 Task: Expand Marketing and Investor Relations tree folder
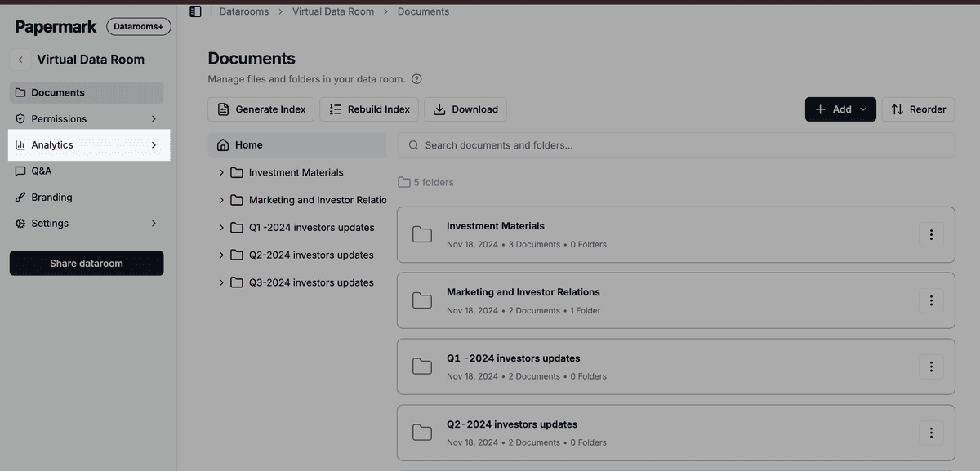coord(221,200)
